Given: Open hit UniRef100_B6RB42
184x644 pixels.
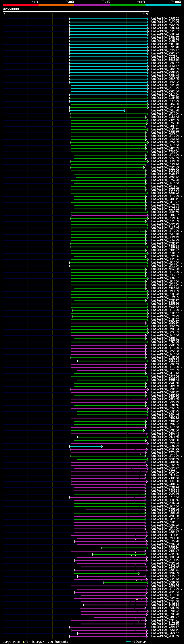Looking at the screenshot, I should [x=165, y=130].
